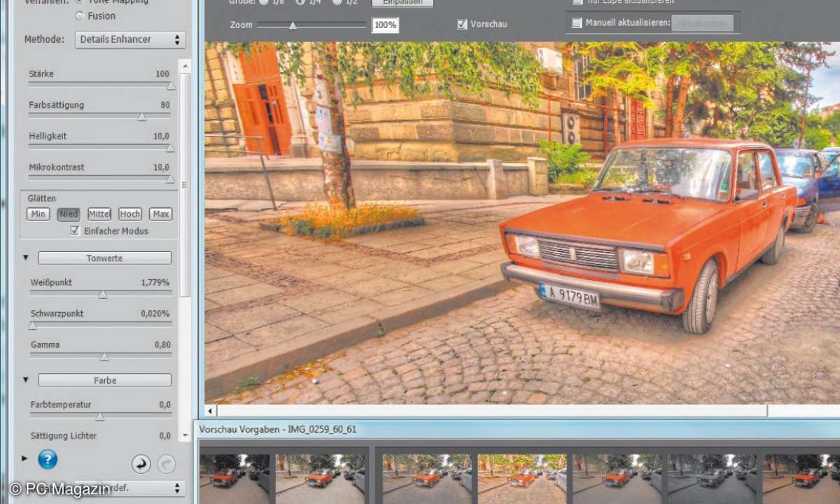Click the undo arrow icon
This screenshot has width=840, height=504.
pyautogui.click(x=141, y=463)
